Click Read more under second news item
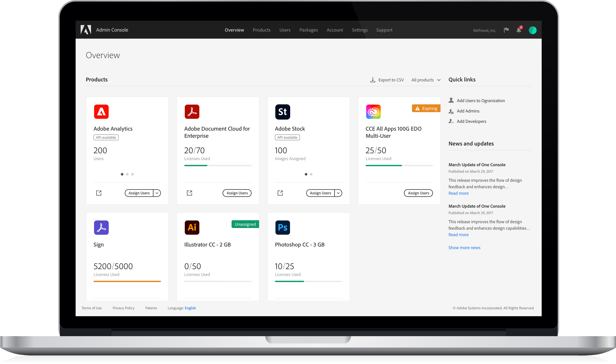The width and height of the screenshot is (616, 364). pyautogui.click(x=458, y=235)
